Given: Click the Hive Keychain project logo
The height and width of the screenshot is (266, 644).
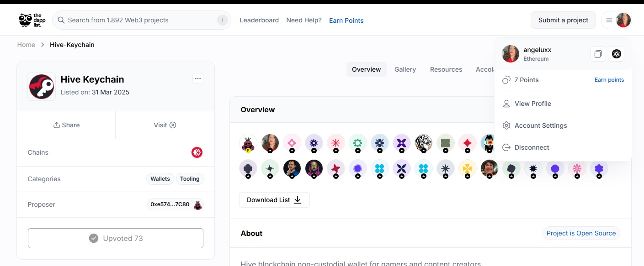Looking at the screenshot, I should coord(42,86).
